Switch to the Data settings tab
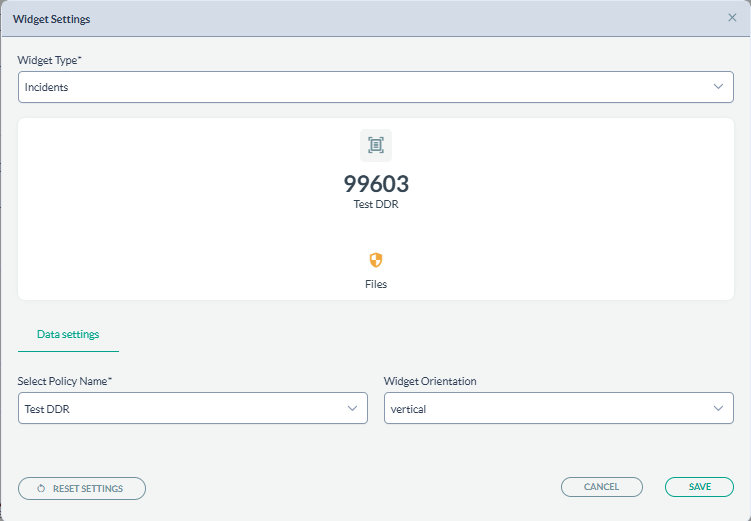Screen dimensions: 751x521 (x=68, y=334)
